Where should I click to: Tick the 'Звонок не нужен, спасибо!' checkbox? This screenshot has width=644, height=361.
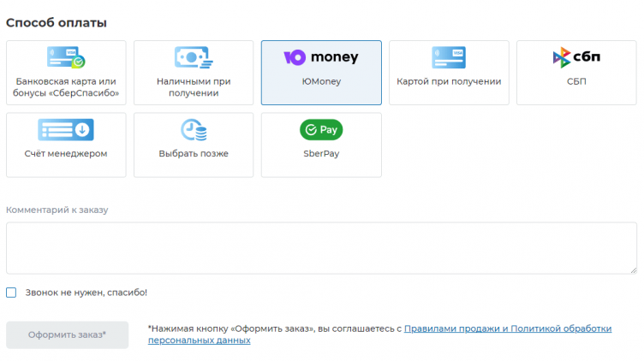(11, 293)
